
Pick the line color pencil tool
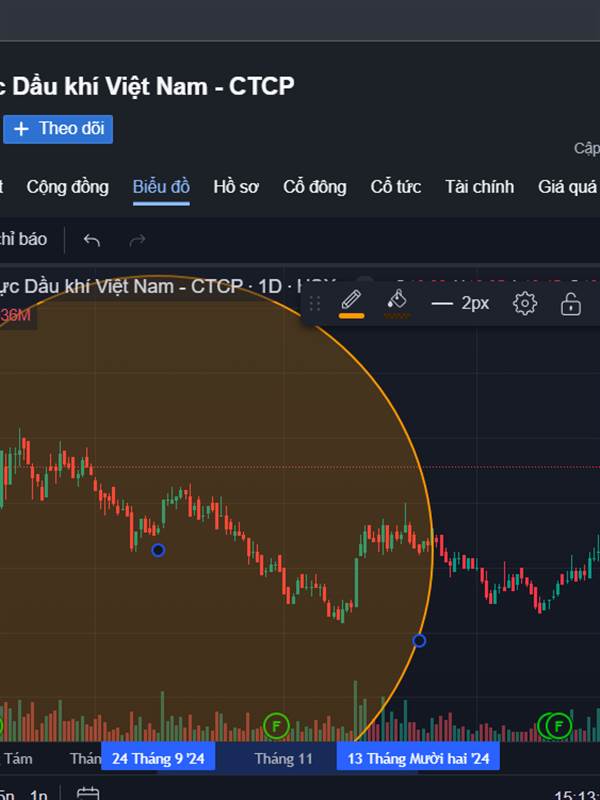(x=351, y=303)
